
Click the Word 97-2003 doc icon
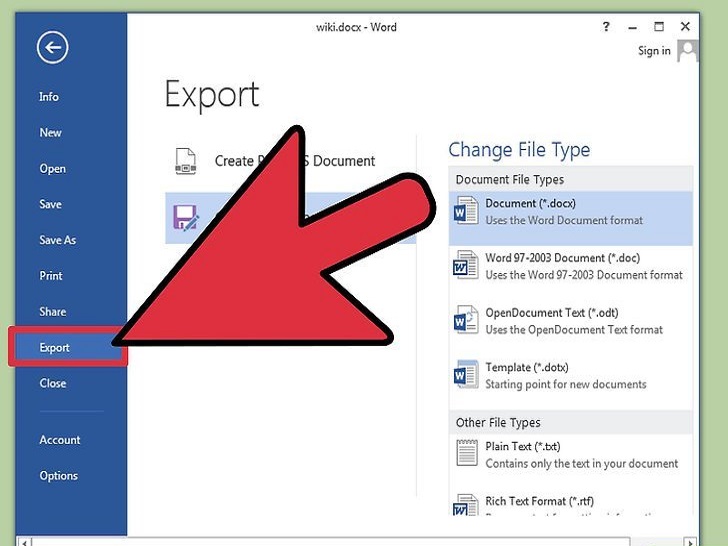click(x=466, y=265)
